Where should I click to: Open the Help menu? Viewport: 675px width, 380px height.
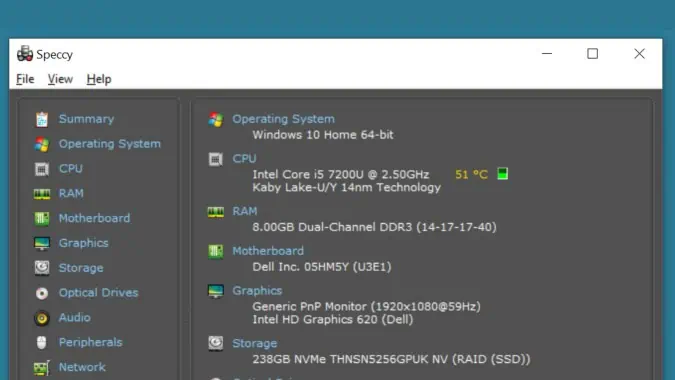[x=99, y=79]
